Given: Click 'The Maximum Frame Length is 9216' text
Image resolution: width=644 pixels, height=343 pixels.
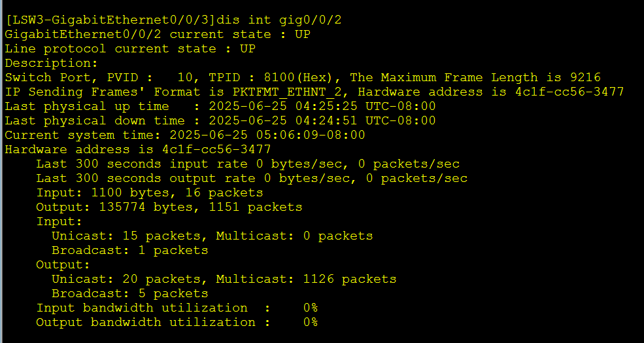Looking at the screenshot, I should [475, 78].
